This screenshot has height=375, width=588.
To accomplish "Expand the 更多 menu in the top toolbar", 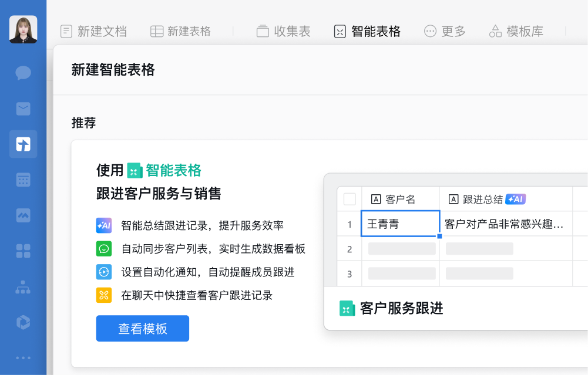I will 445,31.
